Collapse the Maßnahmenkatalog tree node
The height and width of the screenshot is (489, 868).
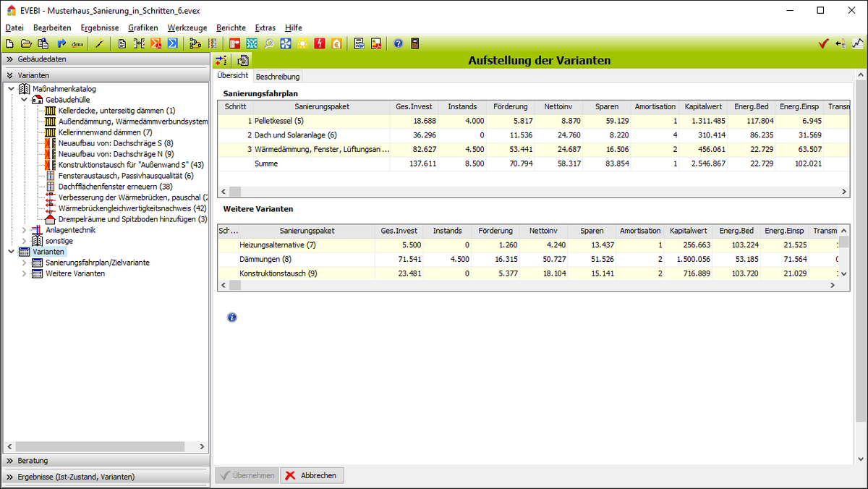point(11,89)
